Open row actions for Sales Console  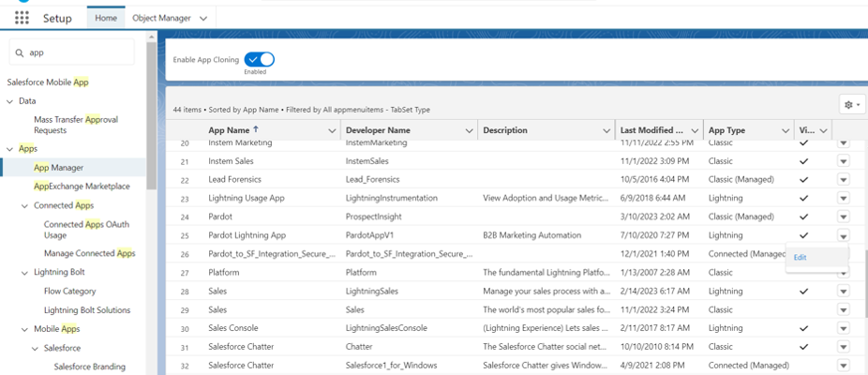[843, 328]
